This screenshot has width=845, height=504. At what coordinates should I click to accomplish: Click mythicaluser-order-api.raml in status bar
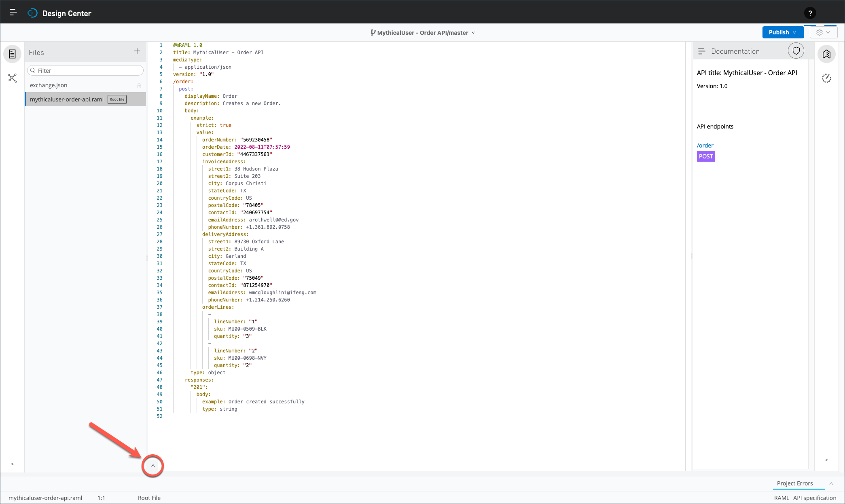pos(45,498)
